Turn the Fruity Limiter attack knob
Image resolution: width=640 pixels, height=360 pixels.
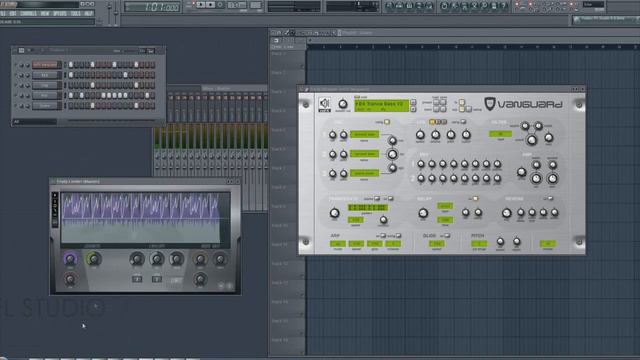(x=137, y=259)
